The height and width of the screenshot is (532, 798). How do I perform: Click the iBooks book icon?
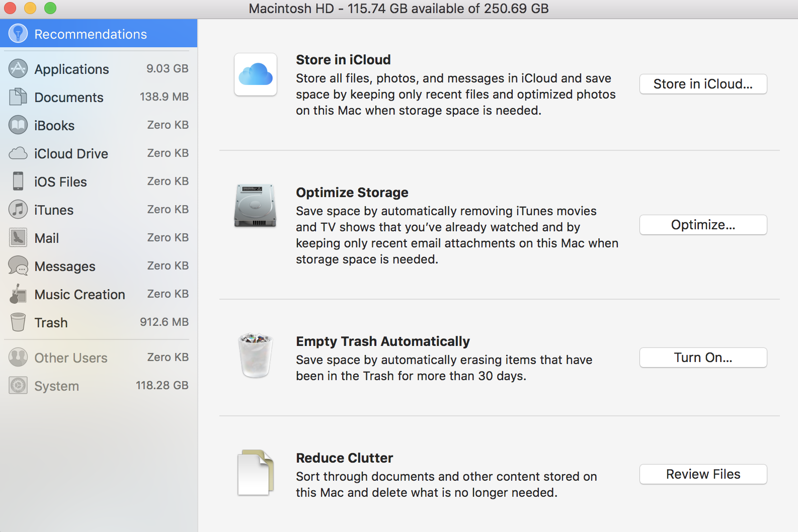tap(18, 125)
